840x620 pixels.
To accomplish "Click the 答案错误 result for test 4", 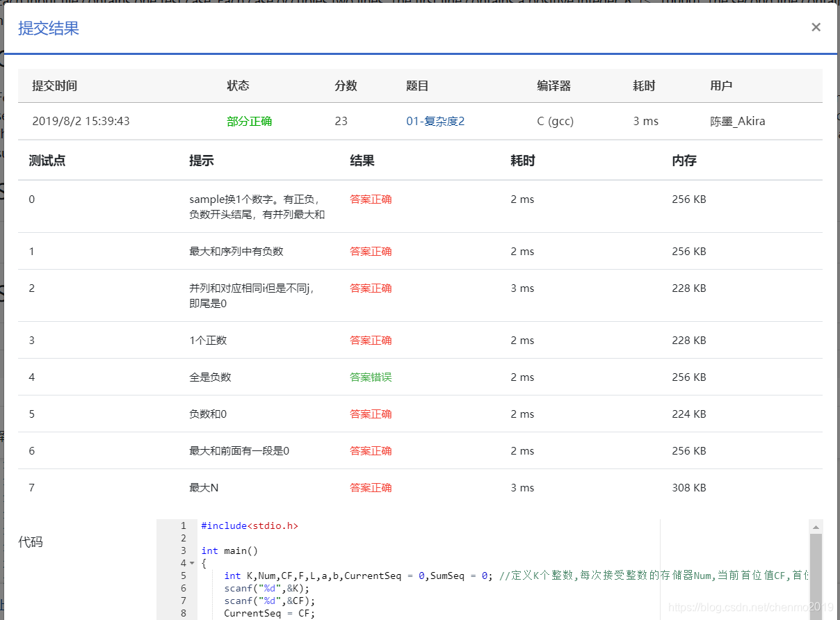I will (x=371, y=377).
